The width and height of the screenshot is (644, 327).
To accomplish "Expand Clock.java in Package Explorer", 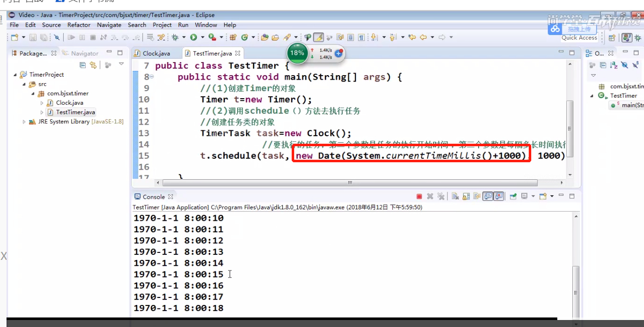I will [x=42, y=103].
